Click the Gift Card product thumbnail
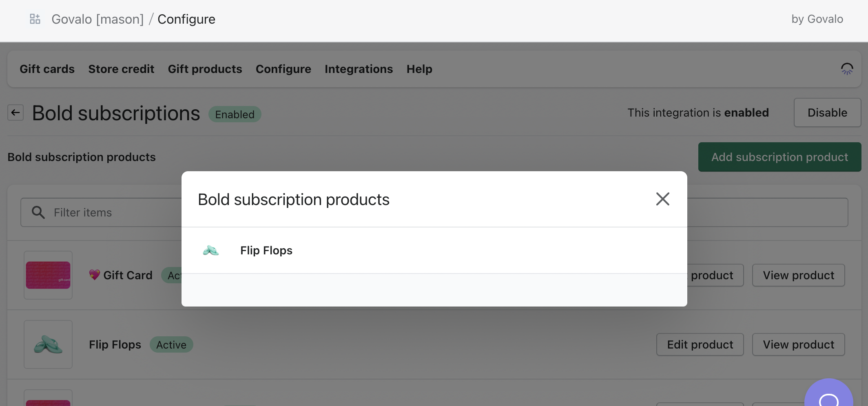 point(48,275)
